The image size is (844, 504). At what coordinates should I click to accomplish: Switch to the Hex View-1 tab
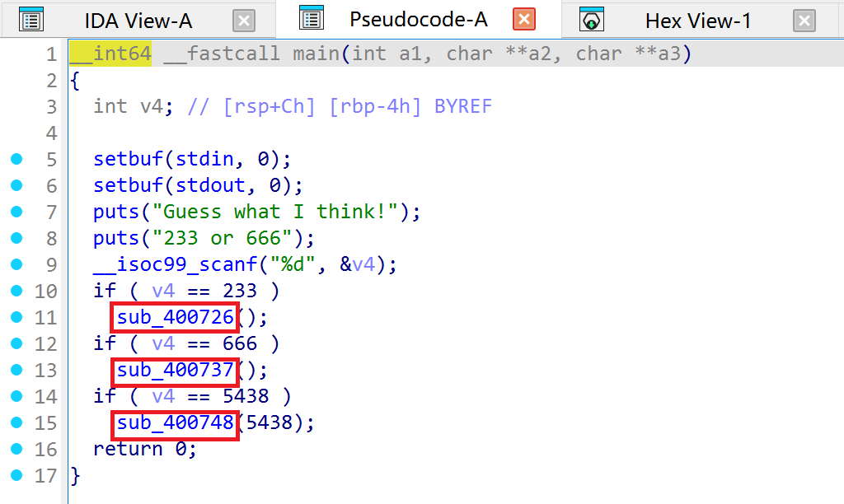[x=697, y=21]
